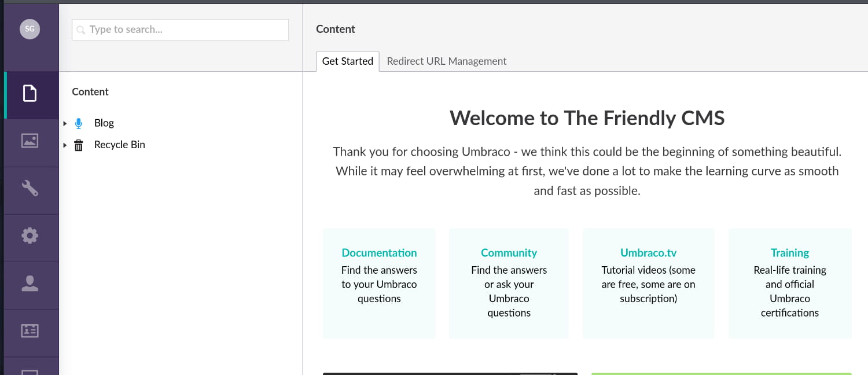Open the Members section ID card icon
This screenshot has height=375, width=868.
(x=30, y=330)
